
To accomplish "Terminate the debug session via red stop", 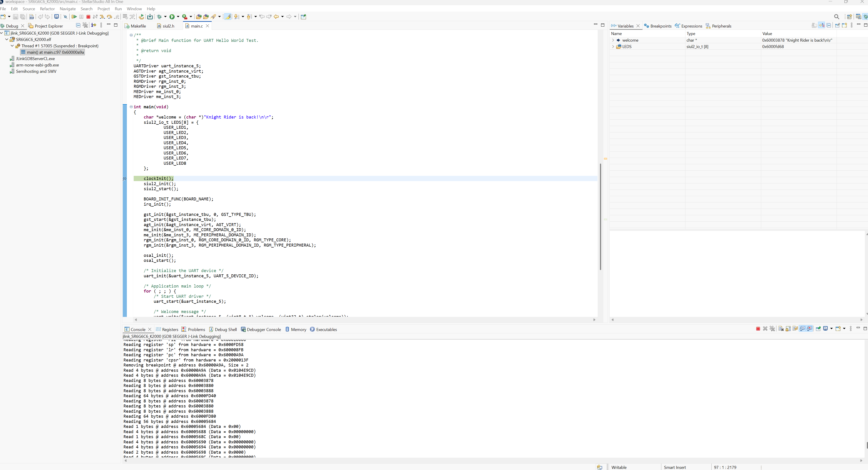I will [x=88, y=17].
